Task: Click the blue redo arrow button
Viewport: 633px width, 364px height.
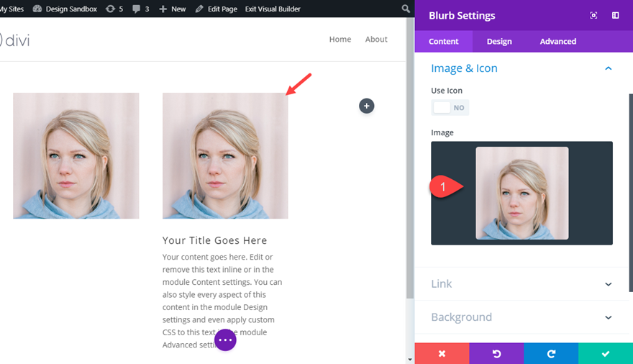Action: pyautogui.click(x=551, y=353)
